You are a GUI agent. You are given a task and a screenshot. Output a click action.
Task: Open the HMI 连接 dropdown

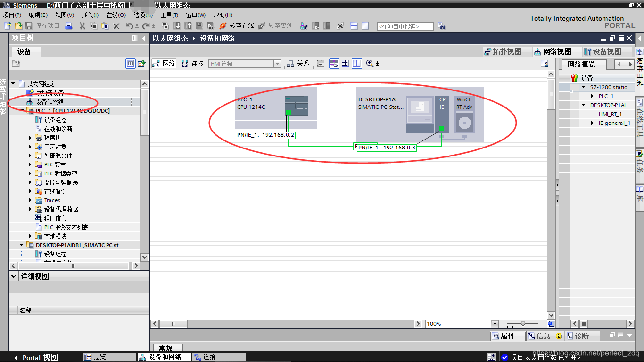[278, 63]
